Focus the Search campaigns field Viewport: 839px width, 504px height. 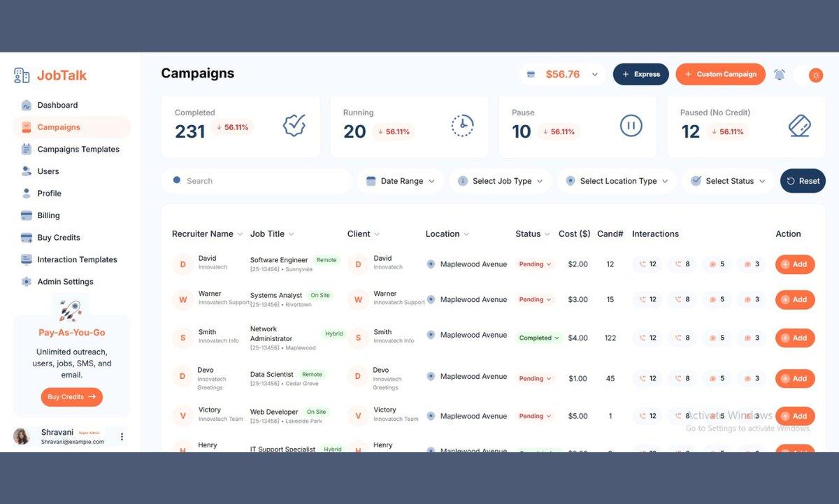point(257,181)
